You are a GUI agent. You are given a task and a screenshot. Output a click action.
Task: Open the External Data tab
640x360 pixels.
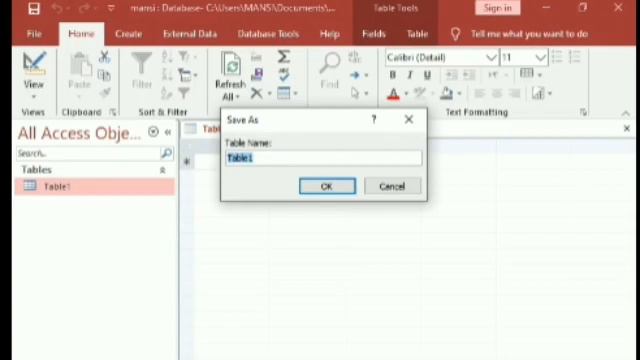190,34
